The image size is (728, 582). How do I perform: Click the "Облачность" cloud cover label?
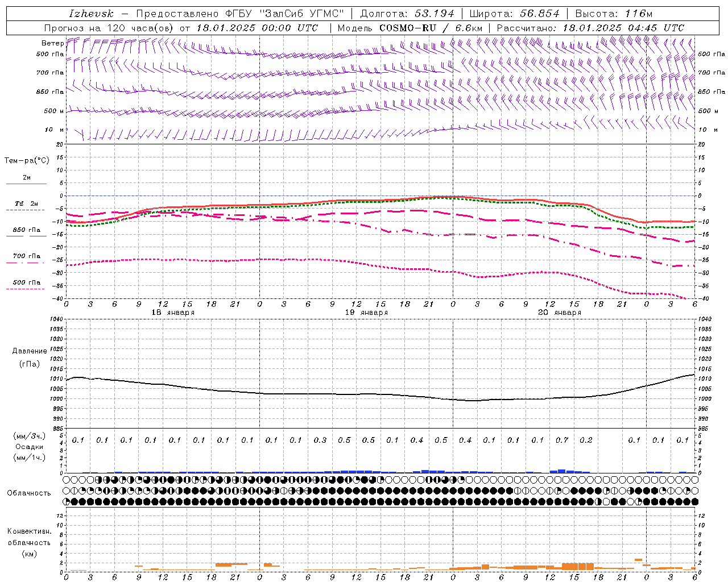tap(29, 493)
